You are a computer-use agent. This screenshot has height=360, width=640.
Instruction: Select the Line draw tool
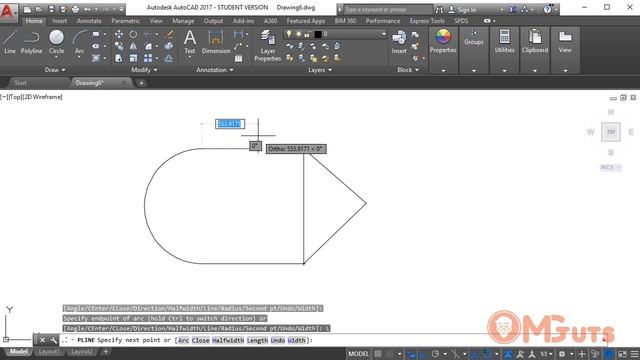pos(10,42)
